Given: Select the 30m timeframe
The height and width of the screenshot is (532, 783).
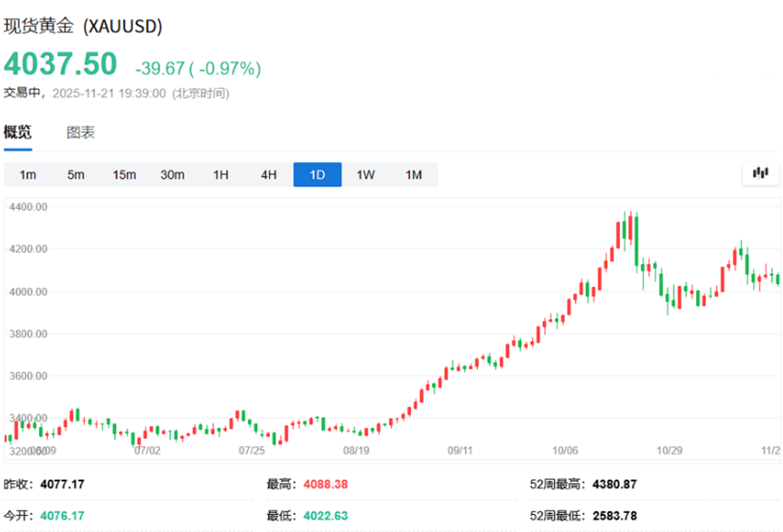Looking at the screenshot, I should point(172,175).
